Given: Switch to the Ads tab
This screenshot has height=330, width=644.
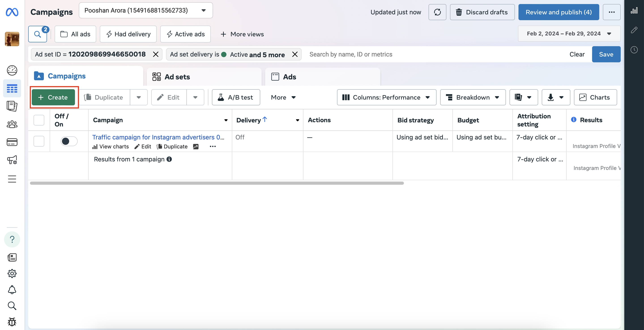Looking at the screenshot, I should point(322,77).
